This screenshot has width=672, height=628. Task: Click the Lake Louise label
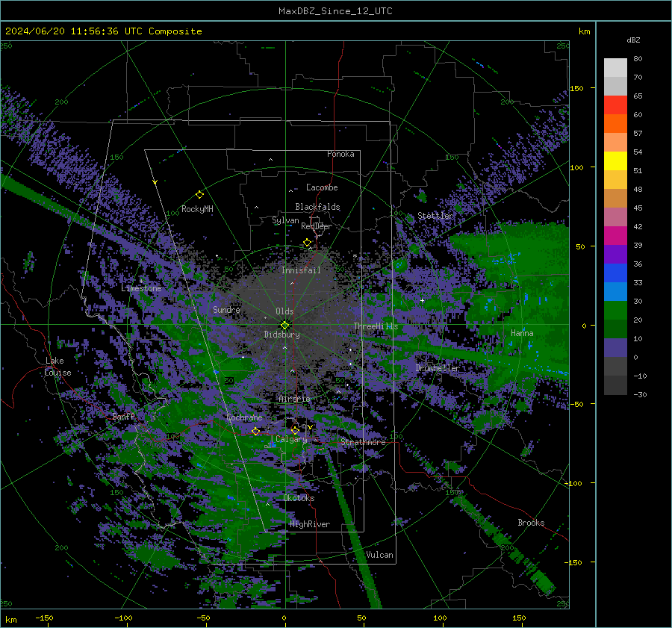pyautogui.click(x=57, y=367)
